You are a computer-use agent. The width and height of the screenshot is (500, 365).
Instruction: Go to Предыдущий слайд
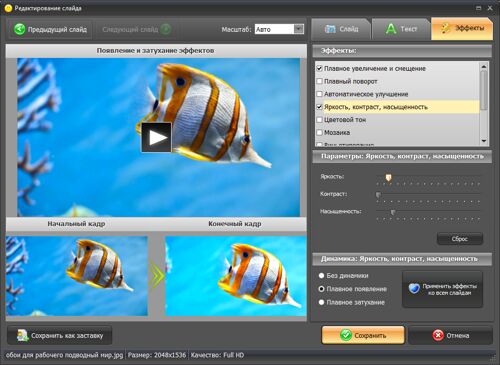click(x=51, y=29)
